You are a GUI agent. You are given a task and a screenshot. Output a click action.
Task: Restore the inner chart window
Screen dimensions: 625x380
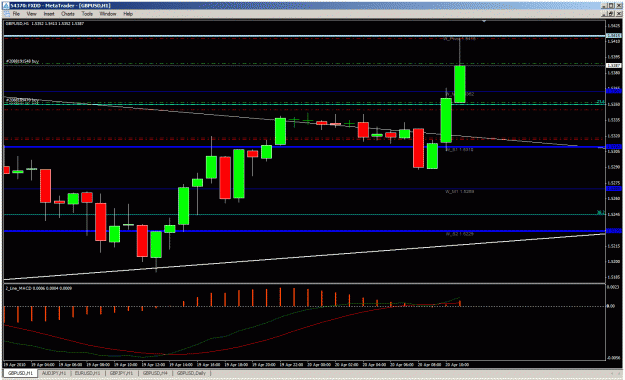tap(611, 14)
